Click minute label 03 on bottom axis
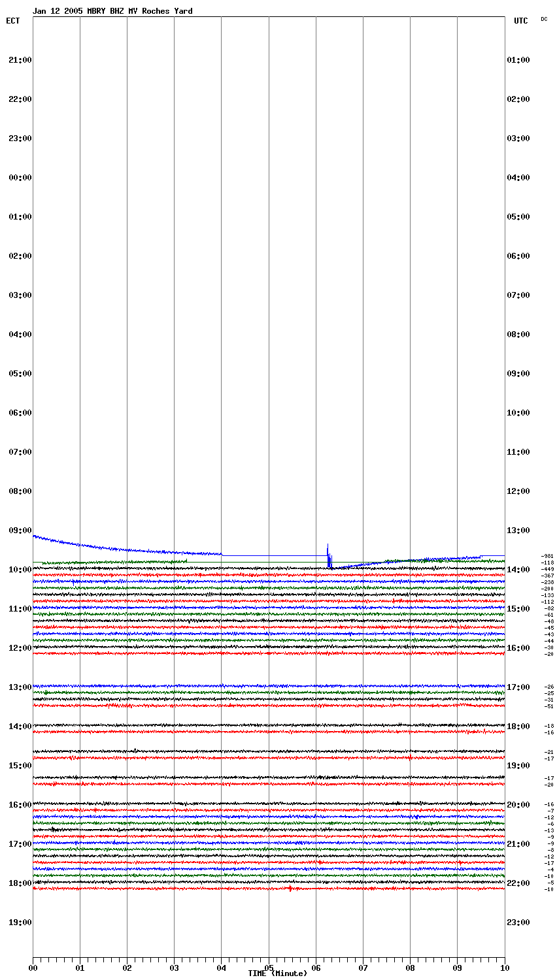 [174, 968]
